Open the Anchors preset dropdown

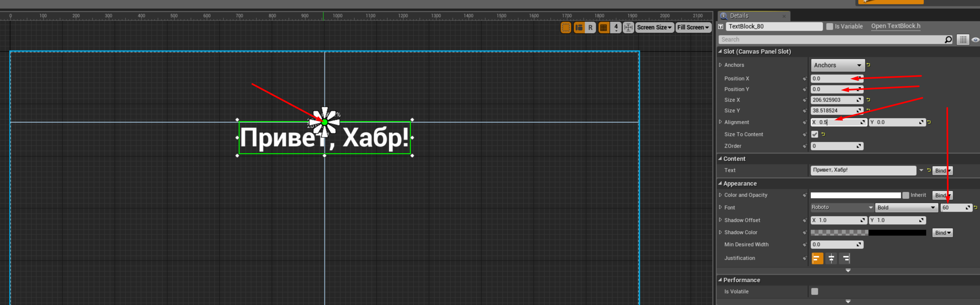[837, 65]
